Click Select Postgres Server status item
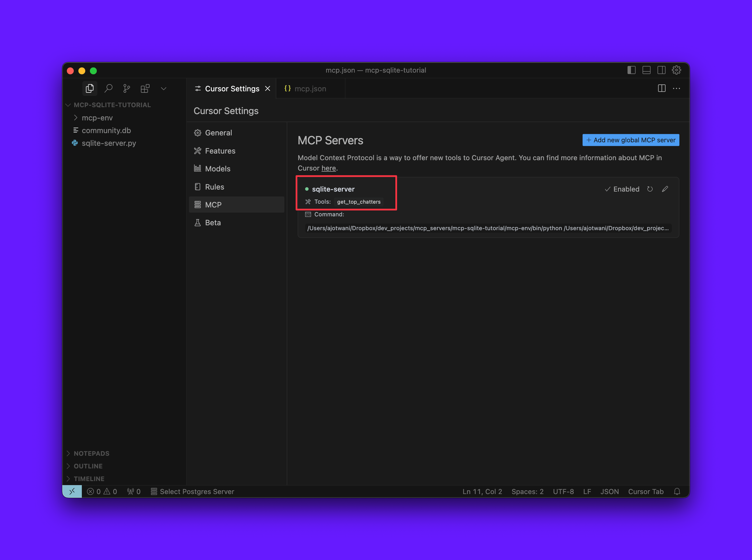752x560 pixels. (x=192, y=491)
